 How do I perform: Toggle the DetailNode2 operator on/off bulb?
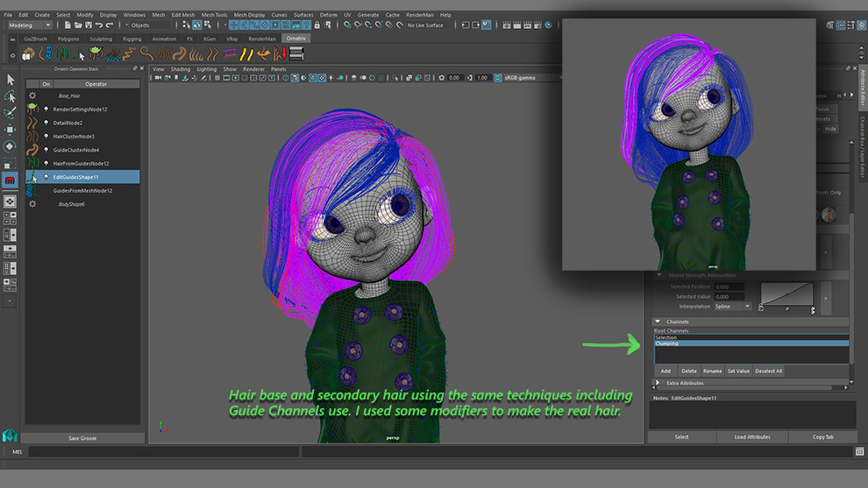46,123
